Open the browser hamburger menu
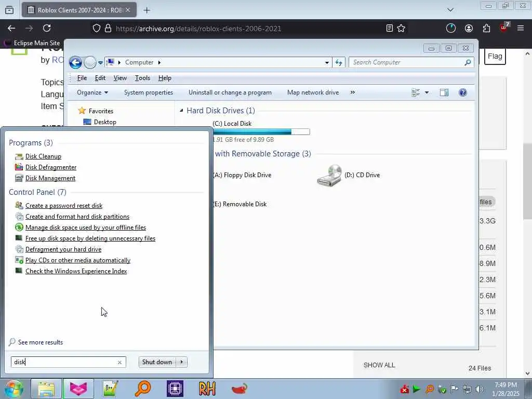Image resolution: width=532 pixels, height=399 pixels. [x=521, y=28]
